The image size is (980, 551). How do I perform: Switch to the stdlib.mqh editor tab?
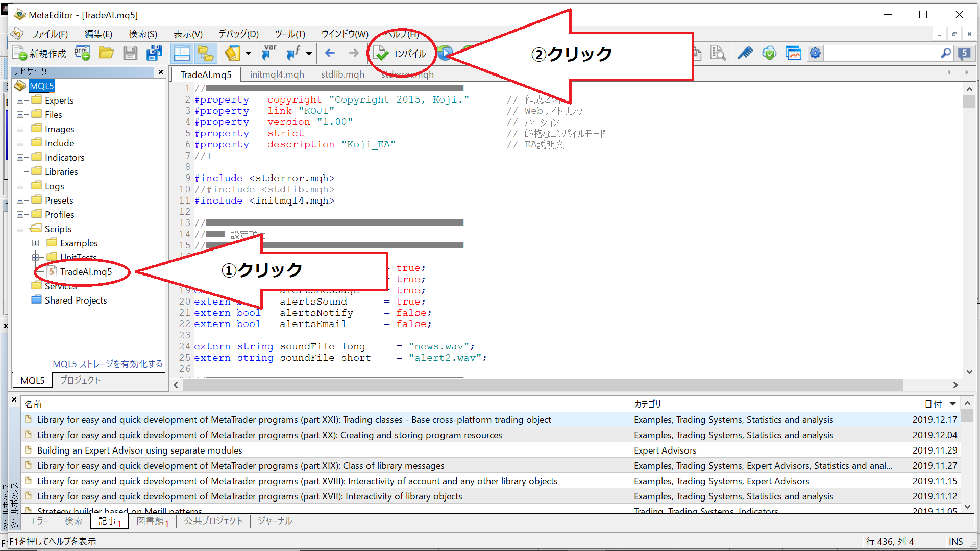click(x=342, y=74)
